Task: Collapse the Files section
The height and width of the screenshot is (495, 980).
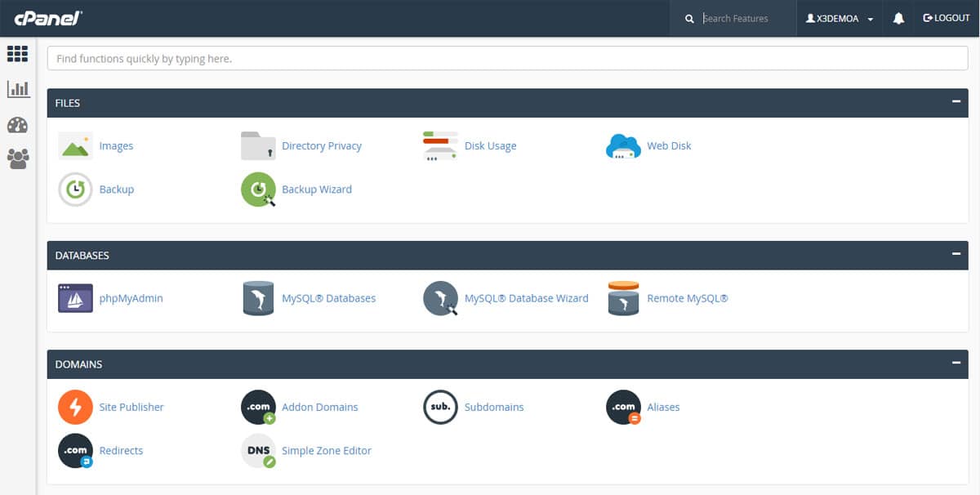Action: click(955, 101)
